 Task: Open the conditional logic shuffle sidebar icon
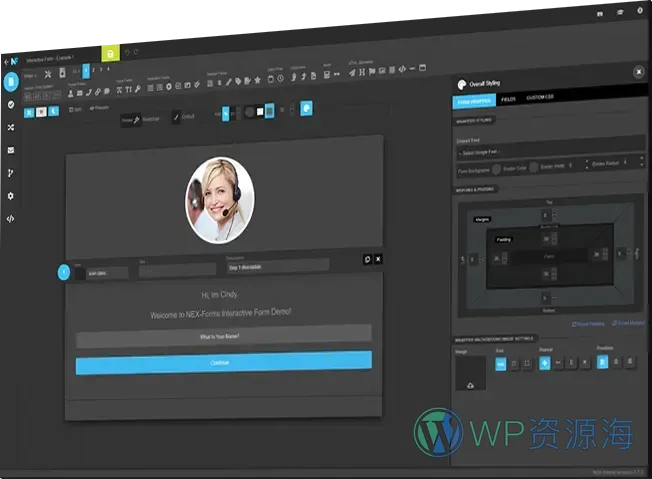click(11, 127)
